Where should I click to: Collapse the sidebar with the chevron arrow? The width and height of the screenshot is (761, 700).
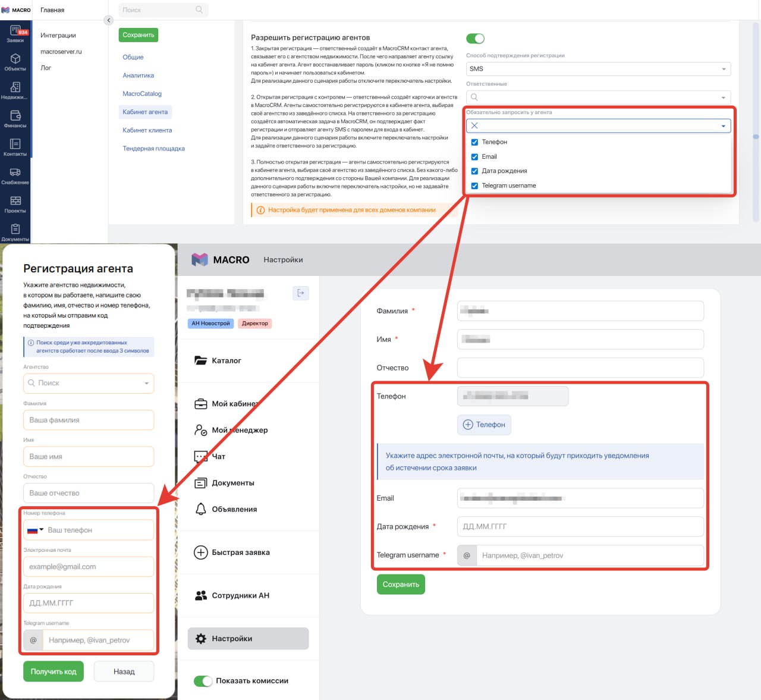[108, 20]
